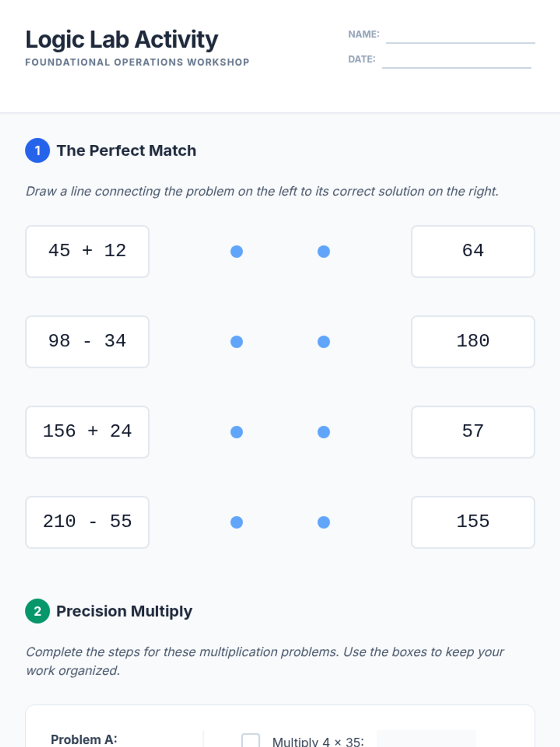Click the green number 2 section badge

click(37, 611)
